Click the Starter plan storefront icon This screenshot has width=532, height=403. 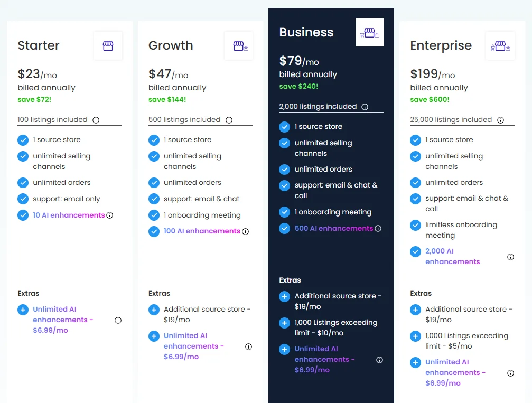tap(108, 46)
